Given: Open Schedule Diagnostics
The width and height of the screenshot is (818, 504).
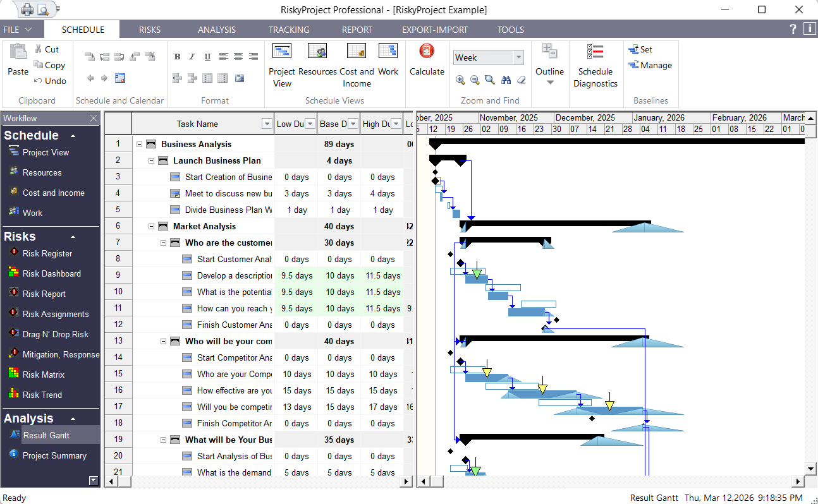Looking at the screenshot, I should (x=595, y=66).
